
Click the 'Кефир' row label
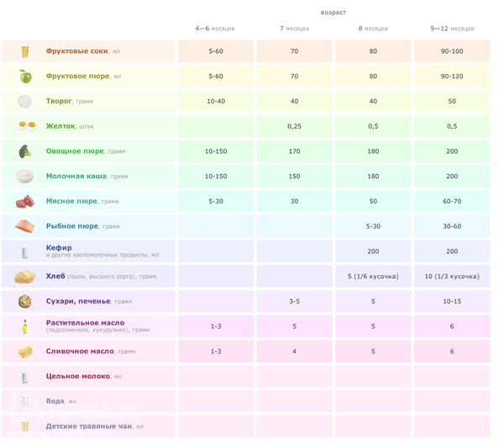coord(59,248)
